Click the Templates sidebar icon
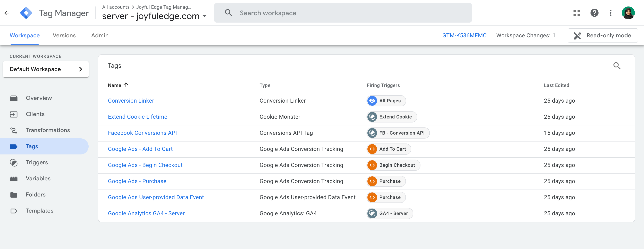Image resolution: width=644 pixels, height=249 pixels. tap(13, 211)
